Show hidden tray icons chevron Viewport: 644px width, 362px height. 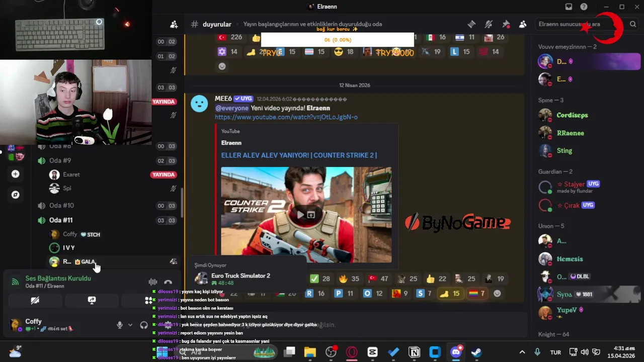(x=522, y=352)
